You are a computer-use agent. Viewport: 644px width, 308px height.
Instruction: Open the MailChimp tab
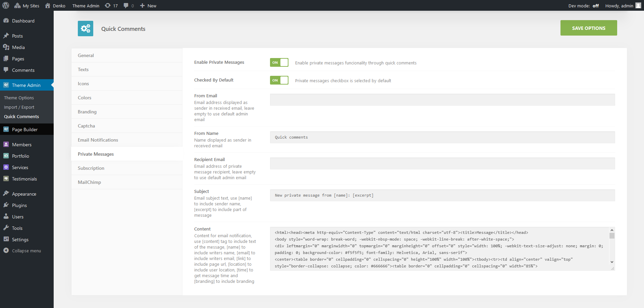[127, 182]
